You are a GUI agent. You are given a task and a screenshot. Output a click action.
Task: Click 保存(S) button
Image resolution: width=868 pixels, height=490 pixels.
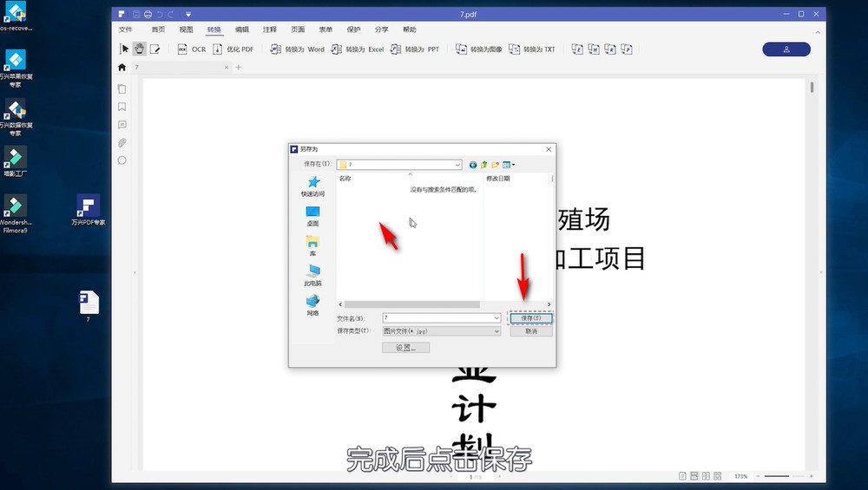tap(531, 318)
